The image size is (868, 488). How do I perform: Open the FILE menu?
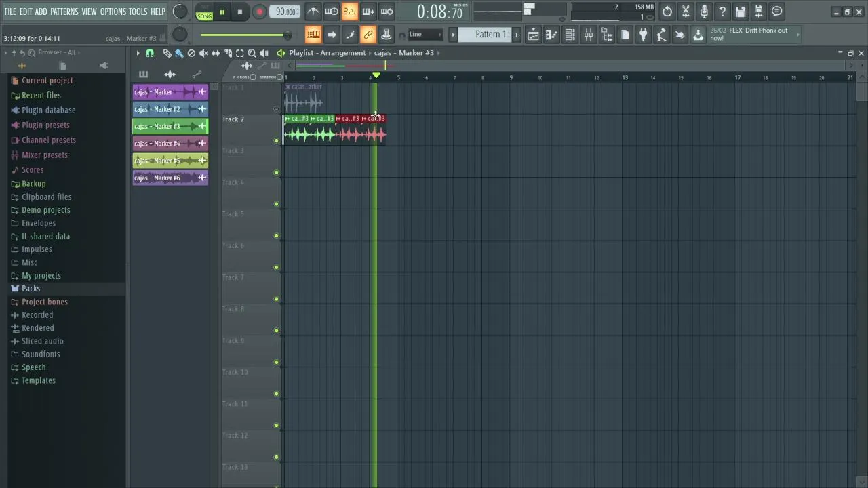[x=10, y=12]
